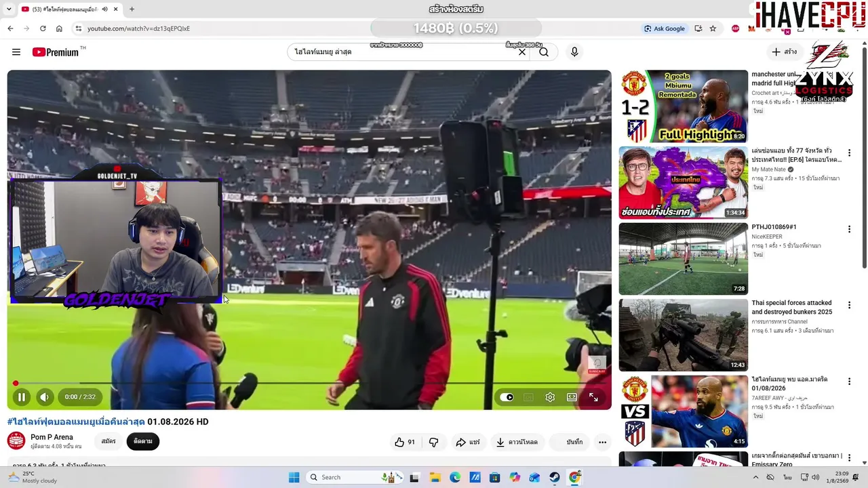This screenshot has width=868, height=488.
Task: Open more actions menu under the video
Action: point(602,442)
